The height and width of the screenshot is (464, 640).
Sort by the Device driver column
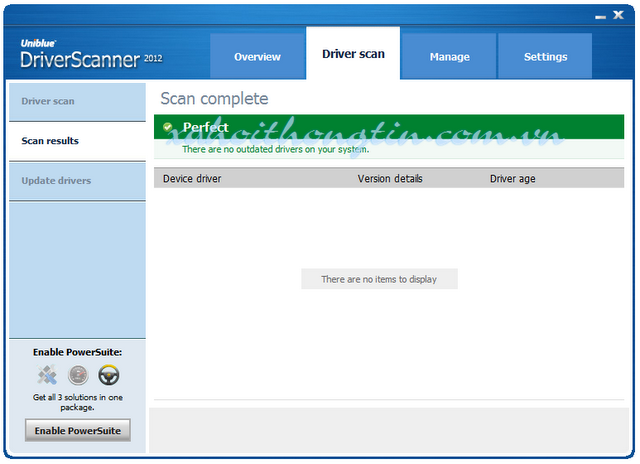[x=192, y=178]
